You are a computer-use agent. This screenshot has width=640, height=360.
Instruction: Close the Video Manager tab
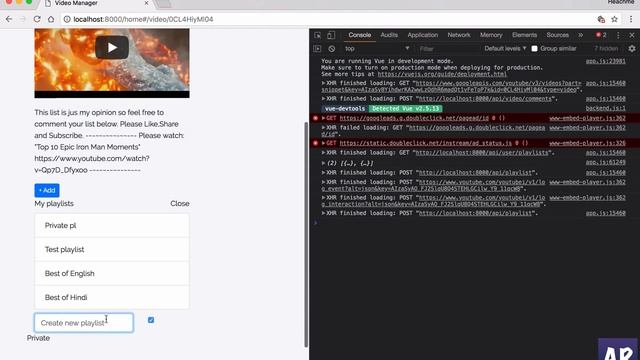pyautogui.click(x=147, y=3)
